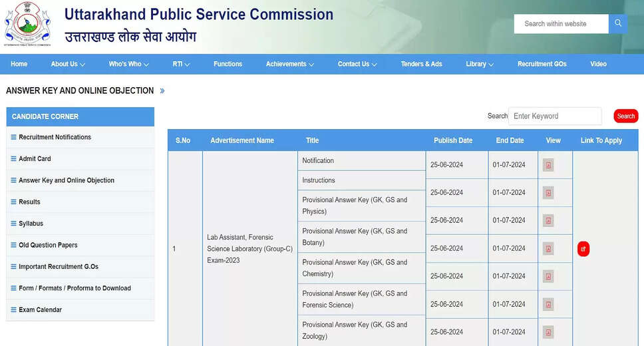Click the Publish Date column header
Screen dimensions: 644x346
[x=453, y=140]
